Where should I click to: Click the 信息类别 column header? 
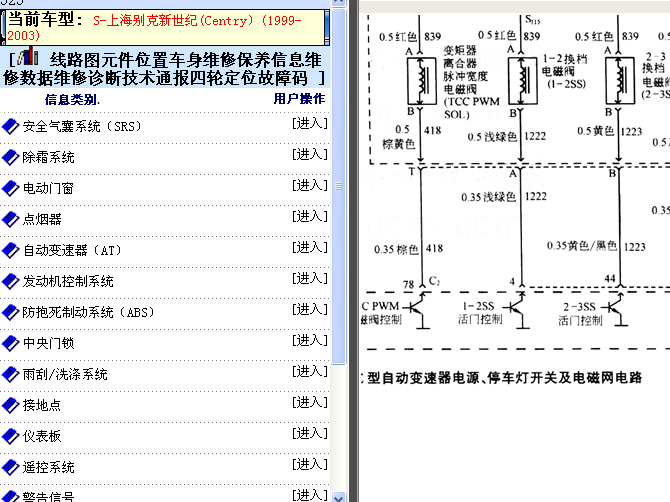72,100
